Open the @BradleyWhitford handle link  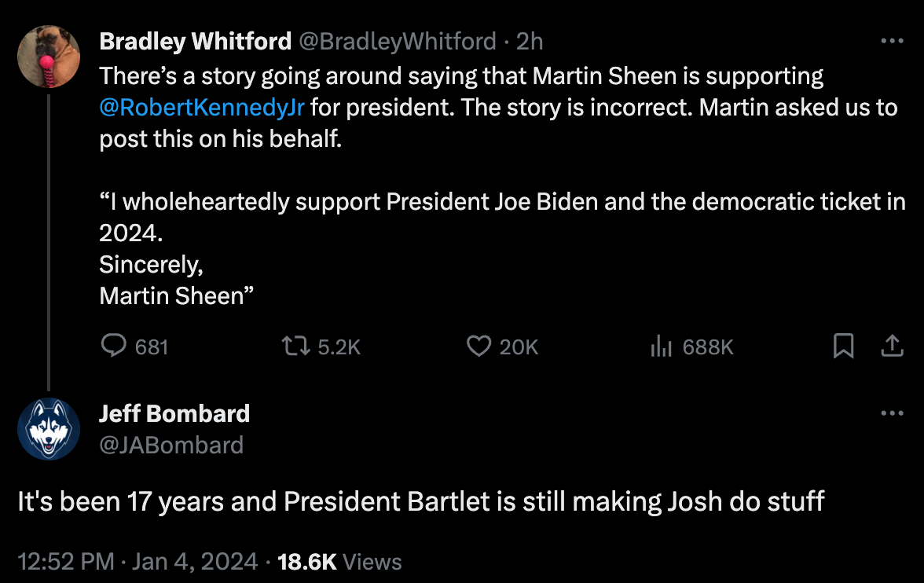[x=397, y=41]
